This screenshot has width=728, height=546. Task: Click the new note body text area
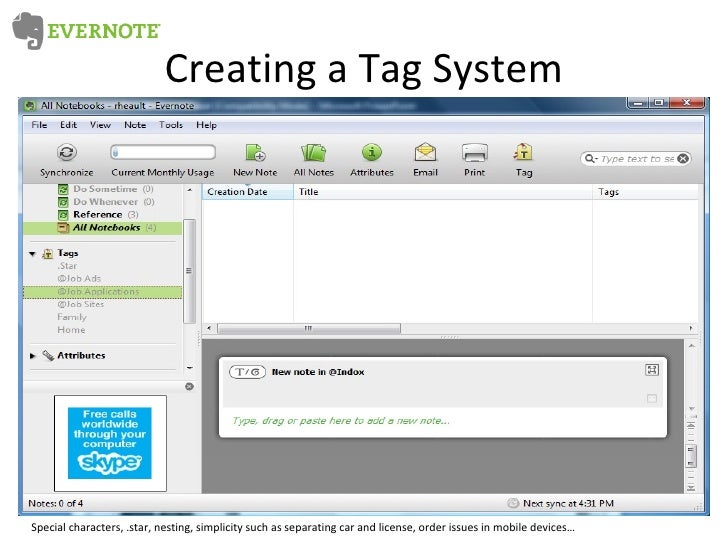tap(443, 422)
